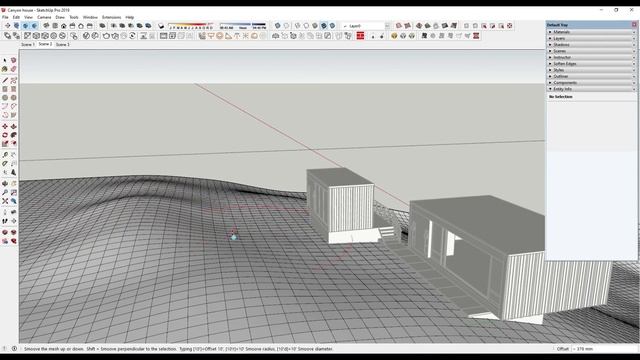This screenshot has height=360, width=640.
Task: Open the Draw menu
Action: tap(60, 18)
